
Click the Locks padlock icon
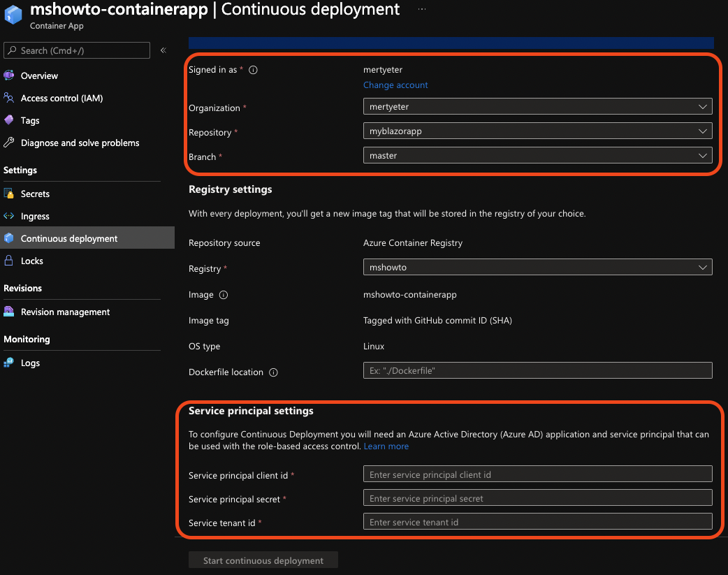[9, 260]
